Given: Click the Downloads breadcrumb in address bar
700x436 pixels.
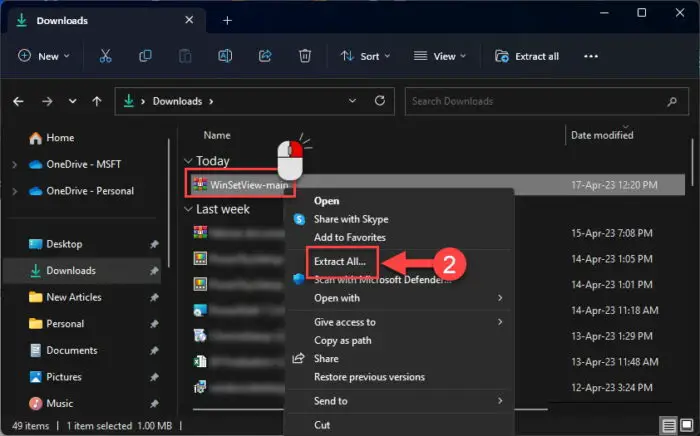Looking at the screenshot, I should coord(177,101).
